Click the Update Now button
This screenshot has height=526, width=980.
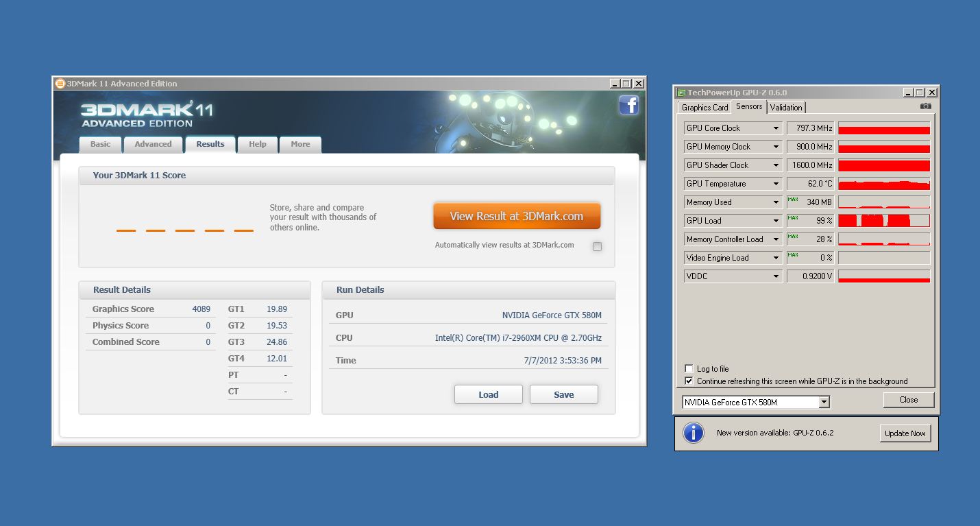point(905,433)
